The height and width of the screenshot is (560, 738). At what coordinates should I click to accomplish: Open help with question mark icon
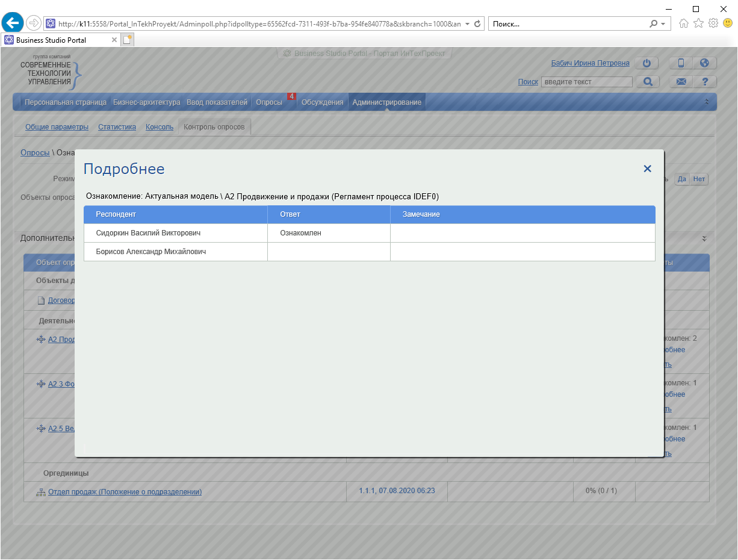point(704,82)
